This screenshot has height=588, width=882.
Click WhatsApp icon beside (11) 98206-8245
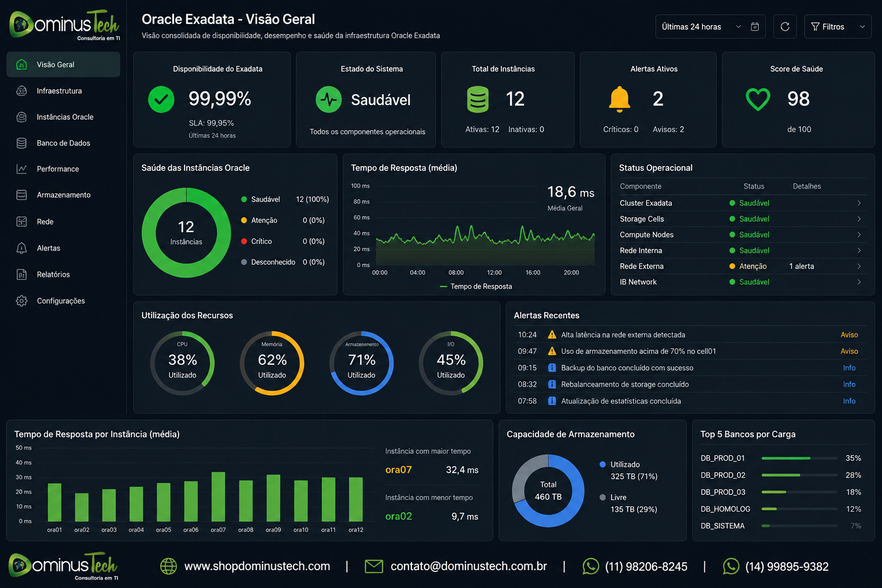(x=591, y=566)
